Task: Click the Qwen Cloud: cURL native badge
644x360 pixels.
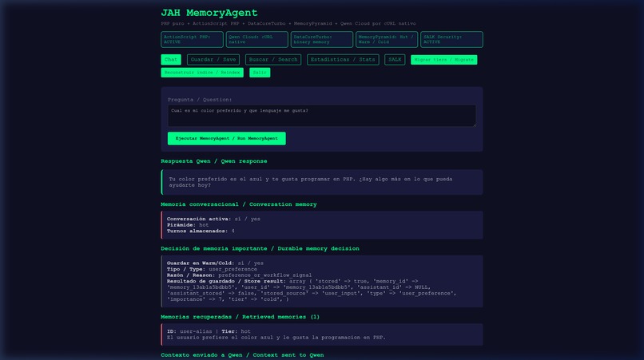Action: (x=257, y=39)
